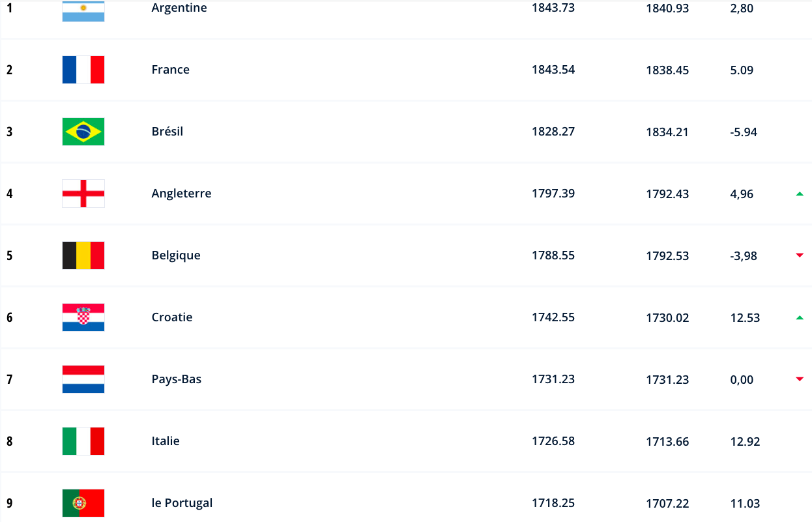Click the green up arrow for Croatie
The height and width of the screenshot is (522, 812).
pyautogui.click(x=800, y=317)
